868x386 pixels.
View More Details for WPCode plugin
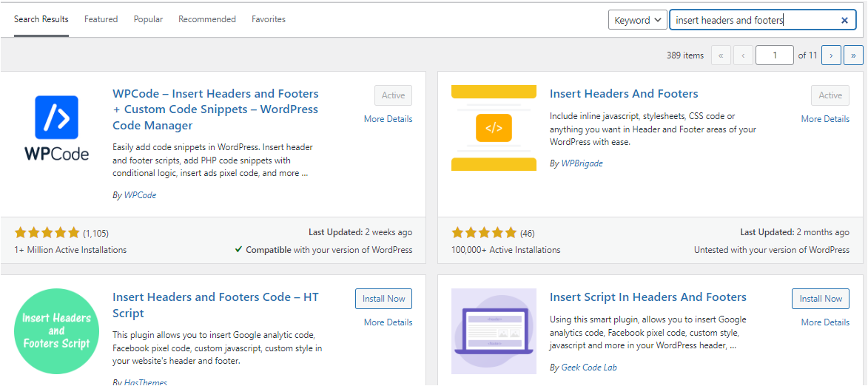[x=388, y=119]
